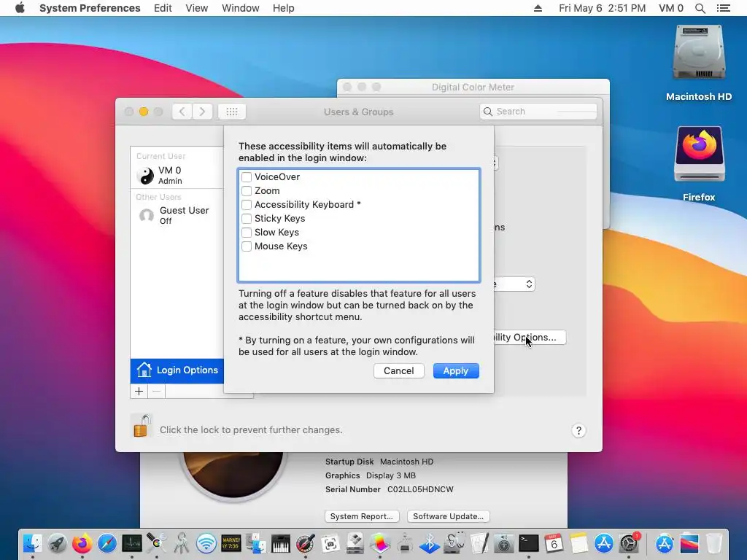The width and height of the screenshot is (747, 560).
Task: Open VoiceOver Utility in the Dock
Action: 503,543
